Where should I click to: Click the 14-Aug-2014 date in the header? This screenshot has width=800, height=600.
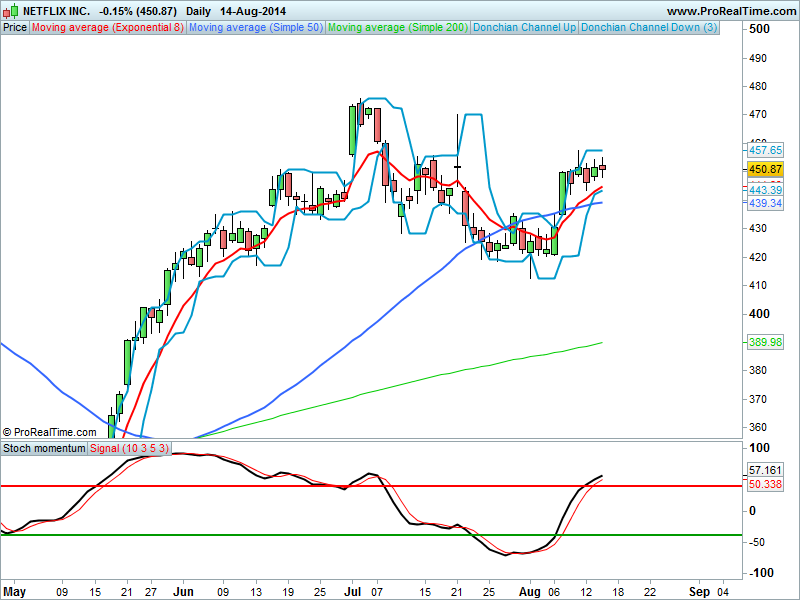click(x=253, y=11)
